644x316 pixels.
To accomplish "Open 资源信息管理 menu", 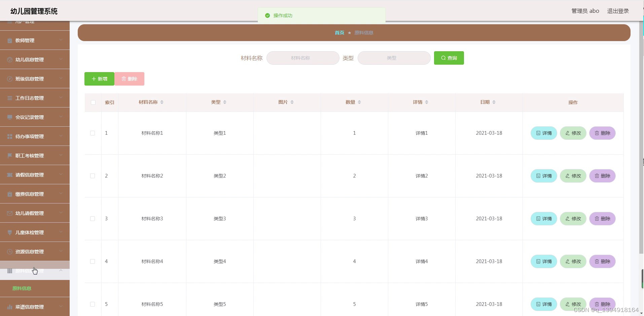I will 35,252.
